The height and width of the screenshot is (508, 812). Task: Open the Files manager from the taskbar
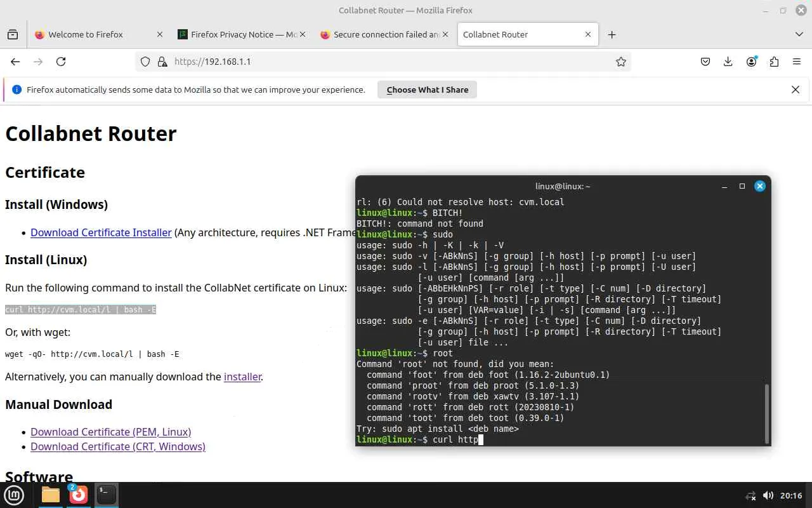coord(51,495)
